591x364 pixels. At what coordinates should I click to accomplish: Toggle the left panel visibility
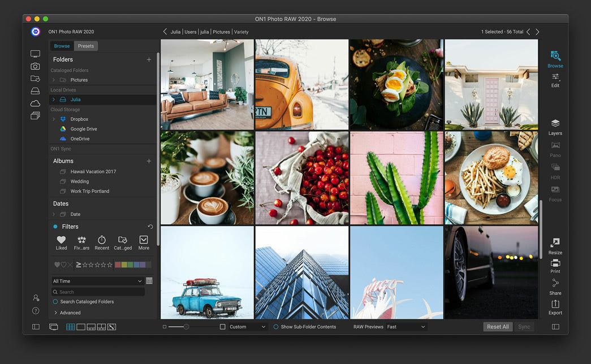click(x=36, y=327)
